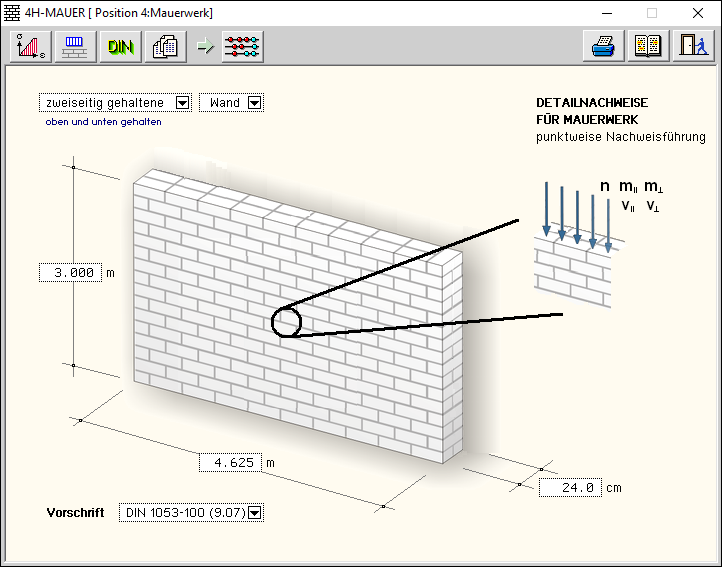Click the abacus calculation icon

click(242, 47)
